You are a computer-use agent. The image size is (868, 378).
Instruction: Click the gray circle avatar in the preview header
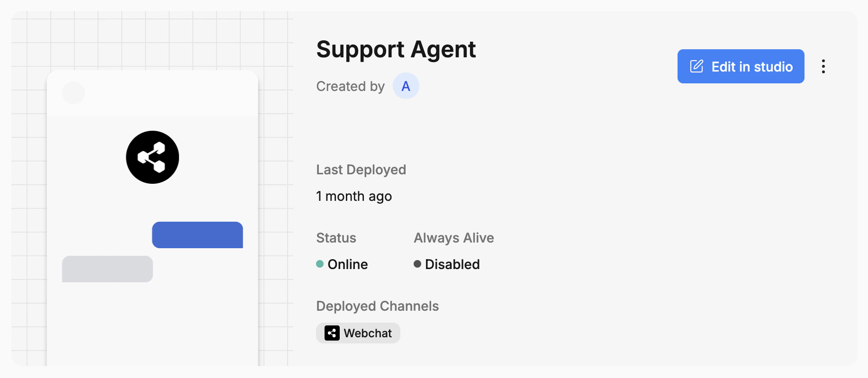[x=73, y=92]
